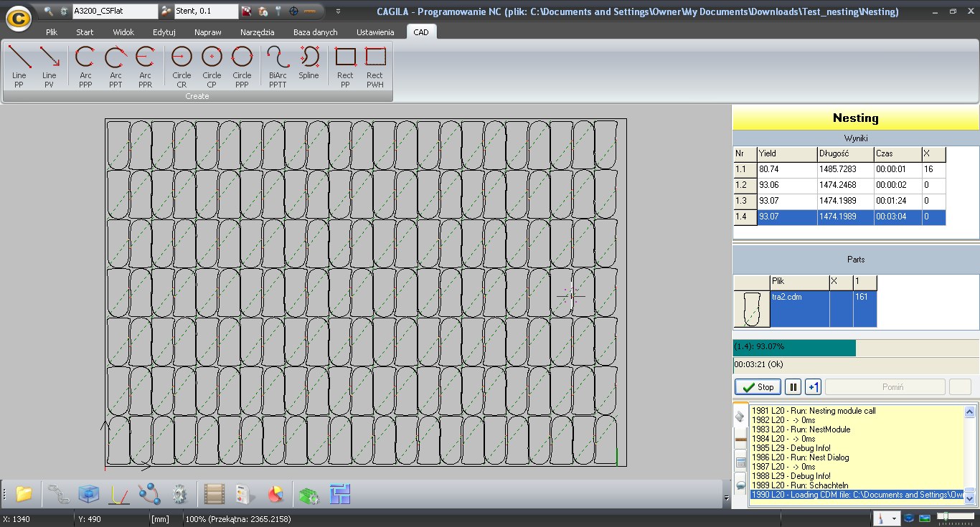Click the log scrollbar down arrow
980x527 pixels.
(970, 499)
